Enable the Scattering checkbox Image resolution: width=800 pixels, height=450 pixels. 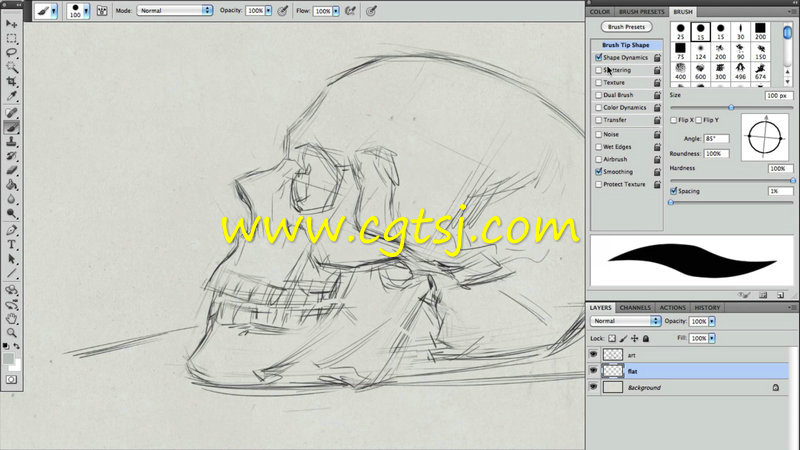598,70
